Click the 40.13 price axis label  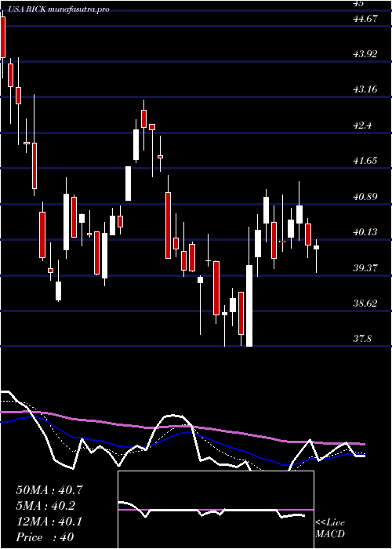point(365,232)
